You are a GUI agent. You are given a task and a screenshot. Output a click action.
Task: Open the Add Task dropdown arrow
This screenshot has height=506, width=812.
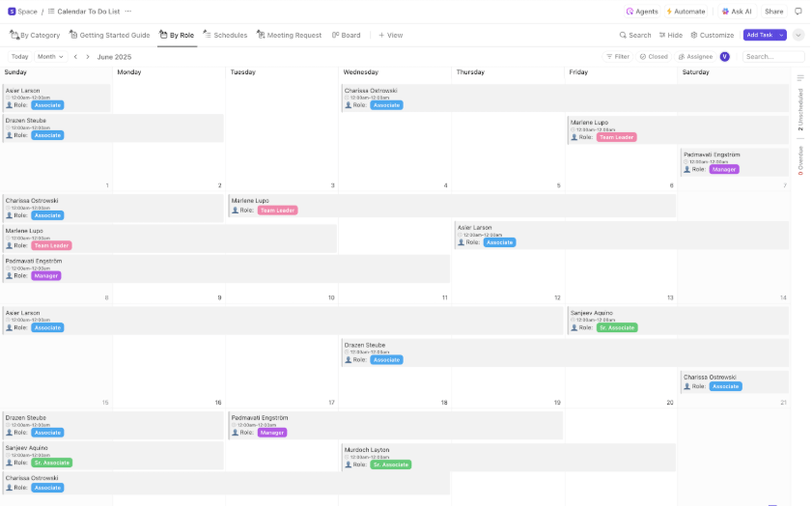click(x=781, y=35)
